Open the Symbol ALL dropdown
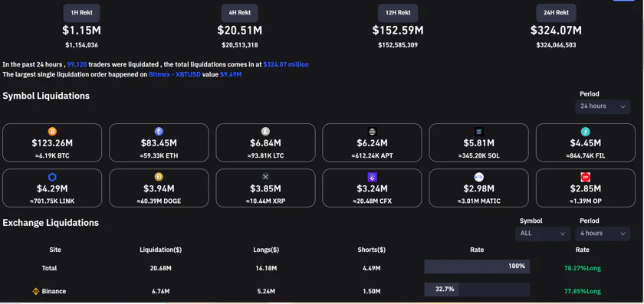The image size is (644, 304). [x=543, y=234]
